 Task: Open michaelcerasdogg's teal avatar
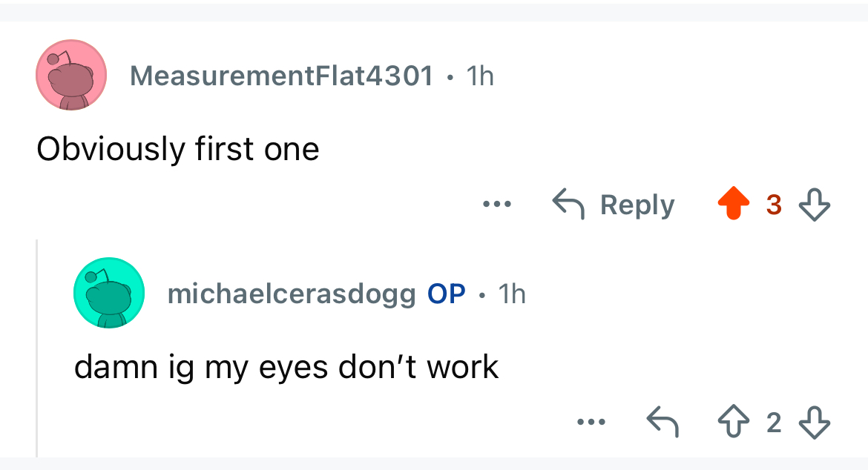point(109,294)
